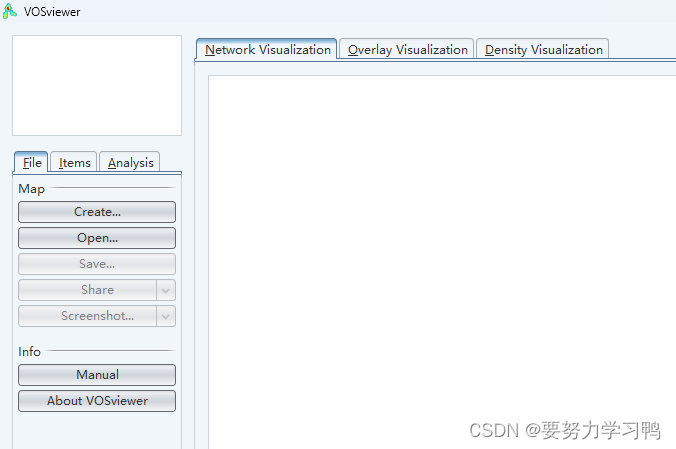Image resolution: width=676 pixels, height=449 pixels.
Task: Click the Screenshot... button
Action: click(88, 316)
